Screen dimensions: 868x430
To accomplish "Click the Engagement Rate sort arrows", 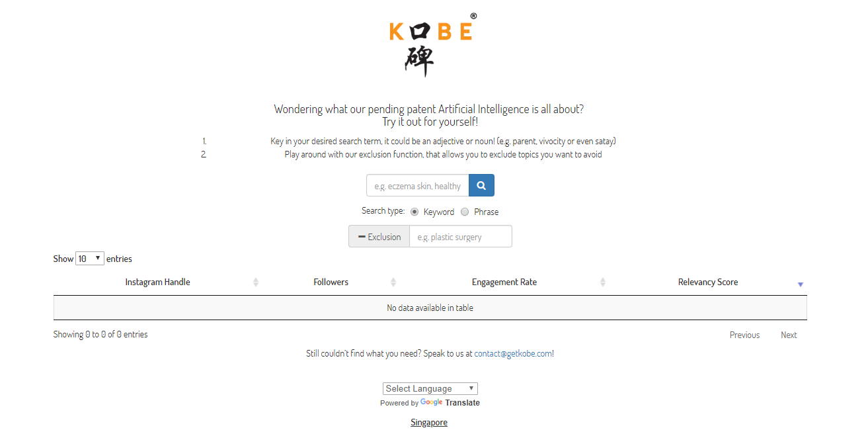I will click(603, 282).
